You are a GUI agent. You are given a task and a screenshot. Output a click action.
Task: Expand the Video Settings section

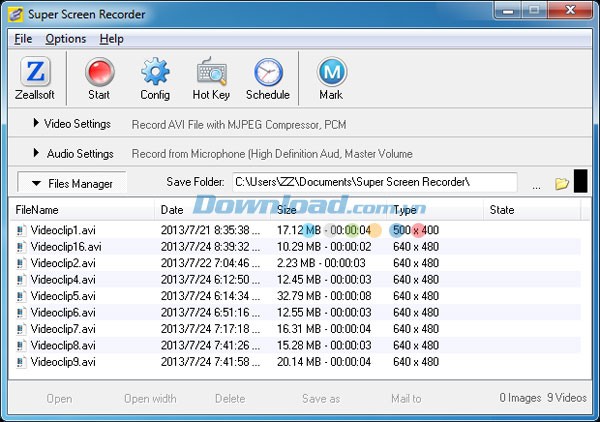point(72,124)
